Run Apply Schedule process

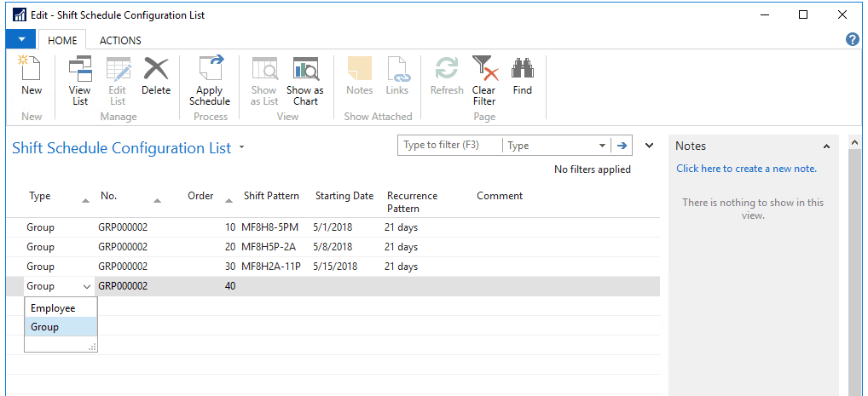[x=209, y=81]
